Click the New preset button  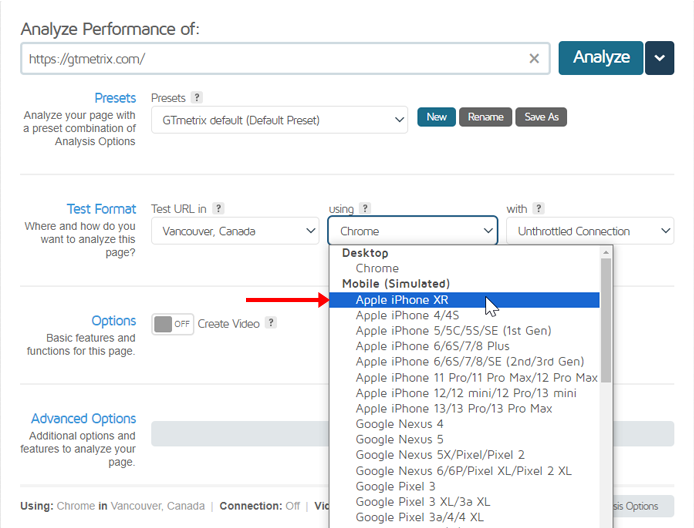click(436, 117)
